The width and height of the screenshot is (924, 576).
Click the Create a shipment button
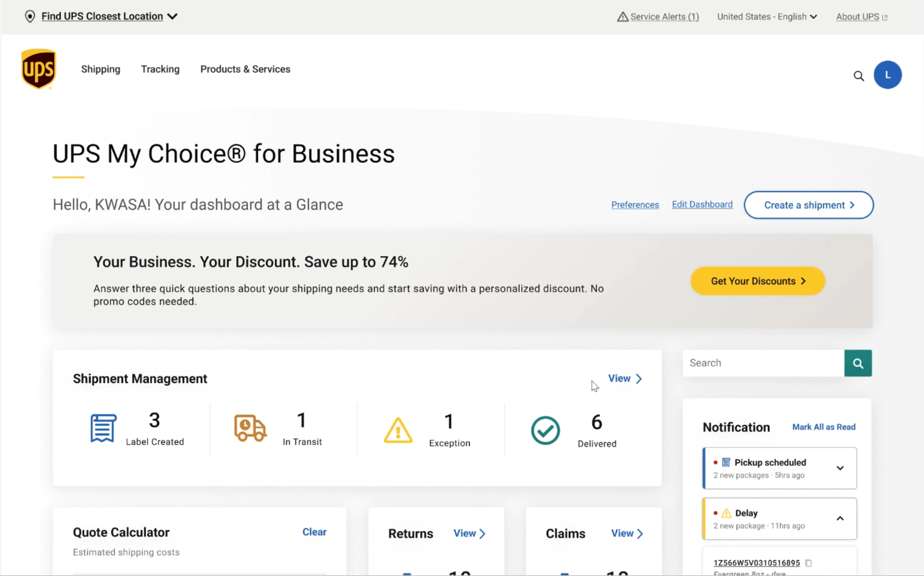pos(809,205)
